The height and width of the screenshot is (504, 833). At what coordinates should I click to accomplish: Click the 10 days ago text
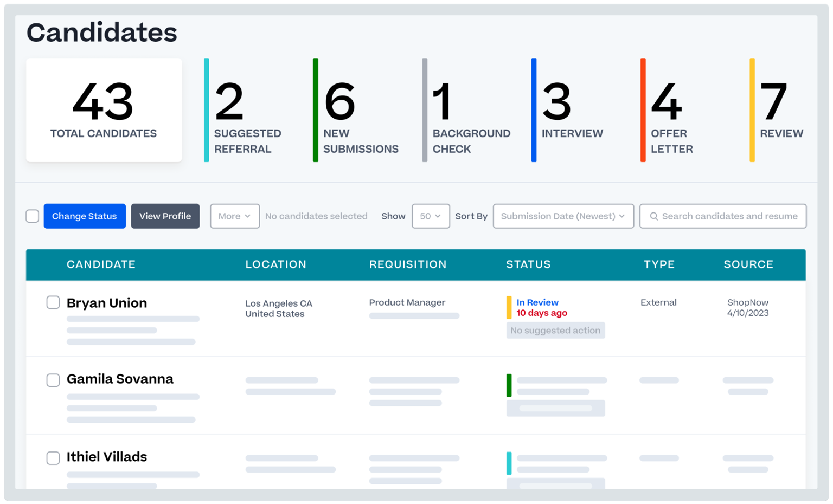(x=542, y=313)
